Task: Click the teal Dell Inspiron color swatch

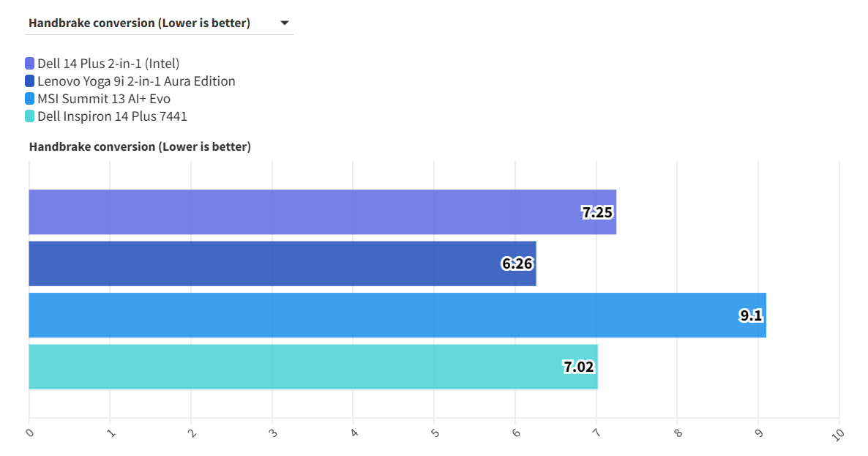Action: click(30, 116)
